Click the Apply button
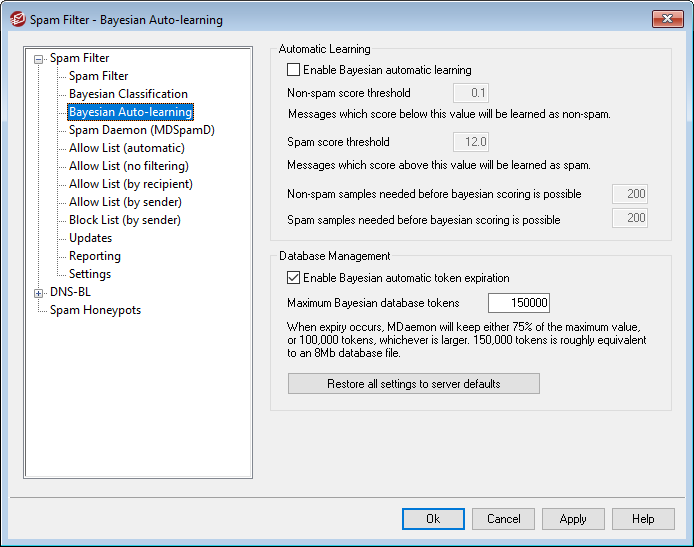The height and width of the screenshot is (547, 694). (x=573, y=519)
